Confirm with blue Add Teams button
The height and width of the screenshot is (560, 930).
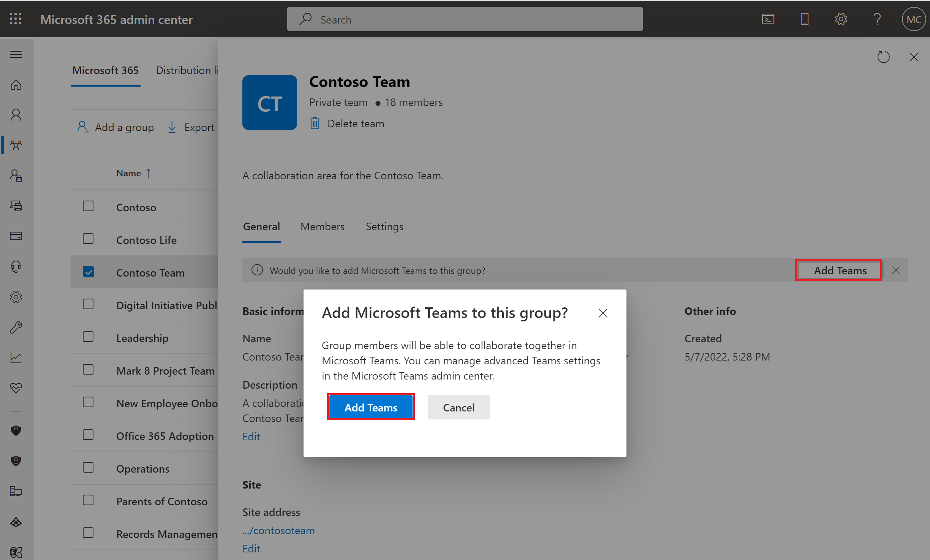click(371, 408)
